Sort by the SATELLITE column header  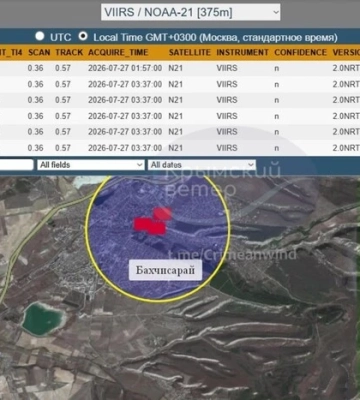pyautogui.click(x=190, y=53)
